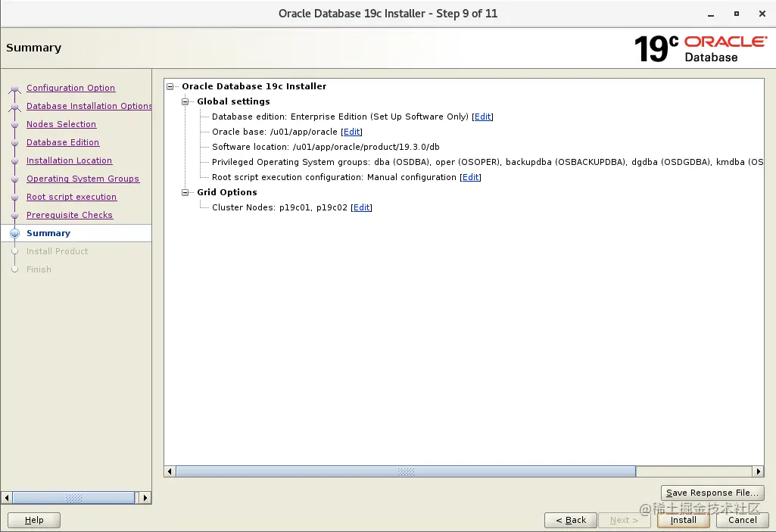Screen dimensions: 776x532
Task: Click step list scroll right arrow
Action: pyautogui.click(x=145, y=498)
